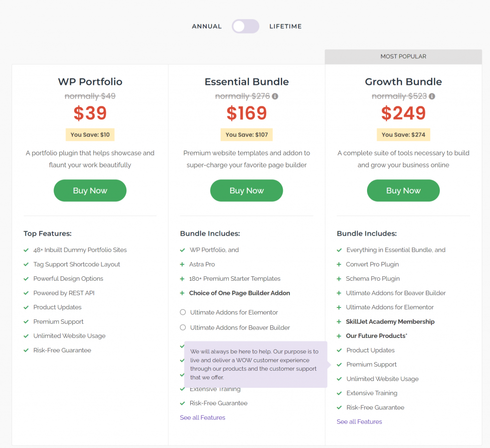Click the info icon beside Essential Bundle's normal price
Screen dimensions: 490x448
274,96
